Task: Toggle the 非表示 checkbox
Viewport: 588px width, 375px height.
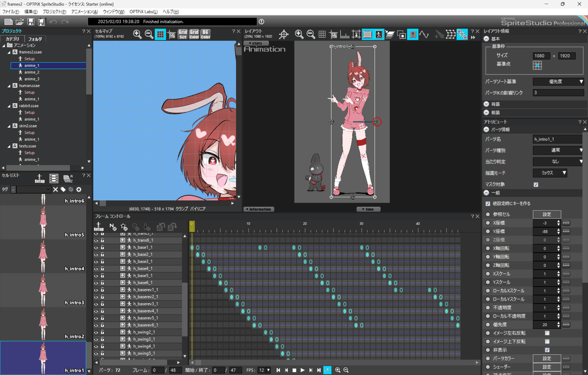Action: coord(547,350)
